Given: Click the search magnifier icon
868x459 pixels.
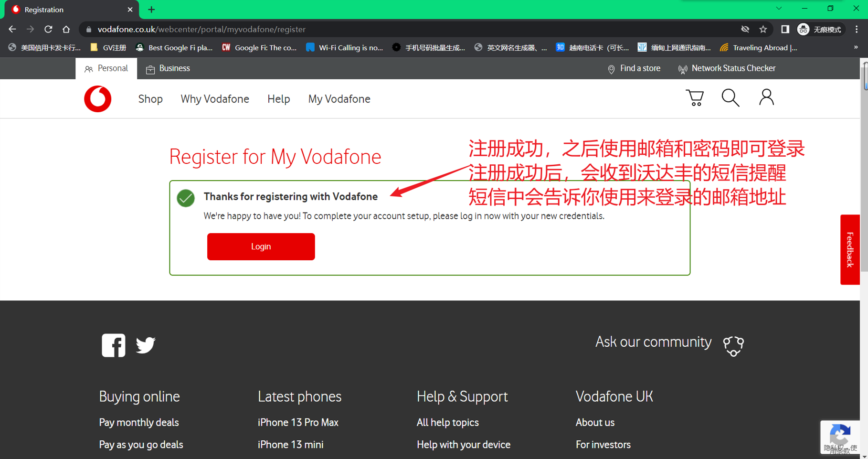Looking at the screenshot, I should [730, 98].
